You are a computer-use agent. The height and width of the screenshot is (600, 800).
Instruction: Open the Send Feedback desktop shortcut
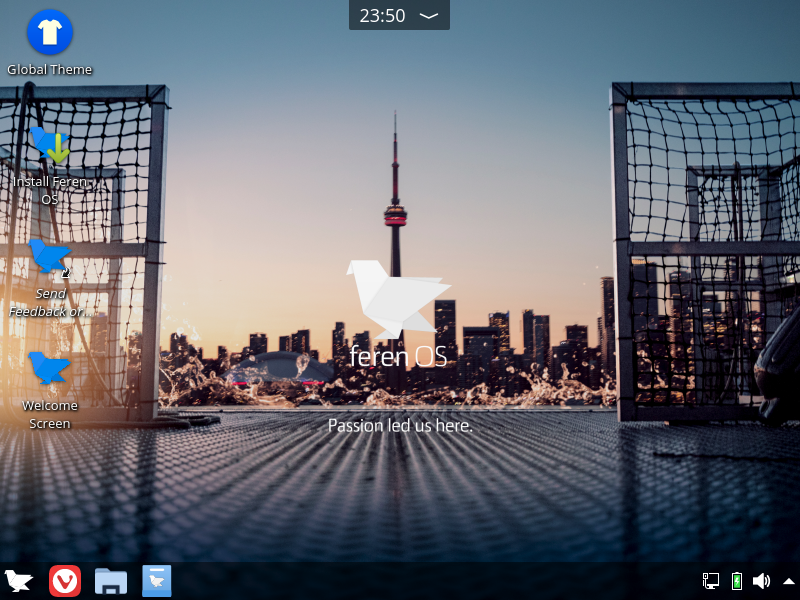pos(49,257)
